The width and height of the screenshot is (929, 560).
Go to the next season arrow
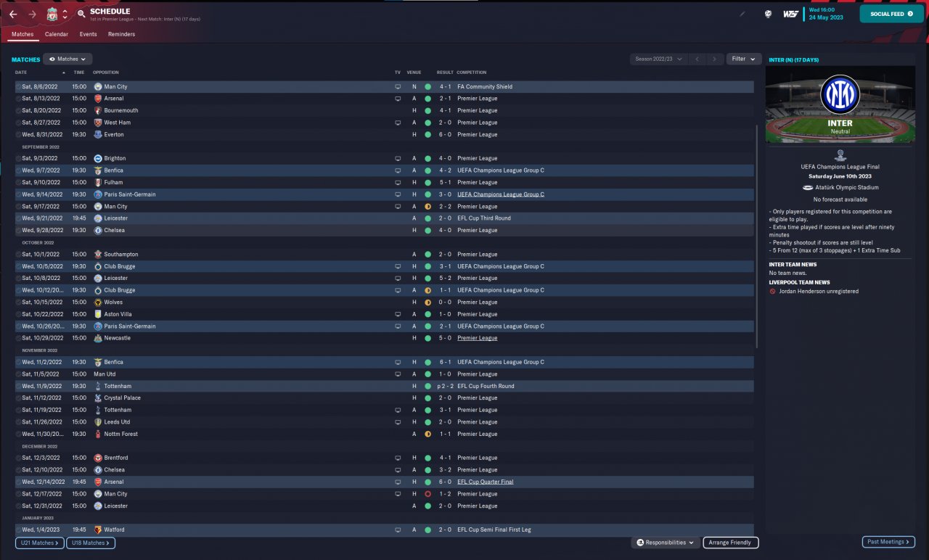point(715,59)
